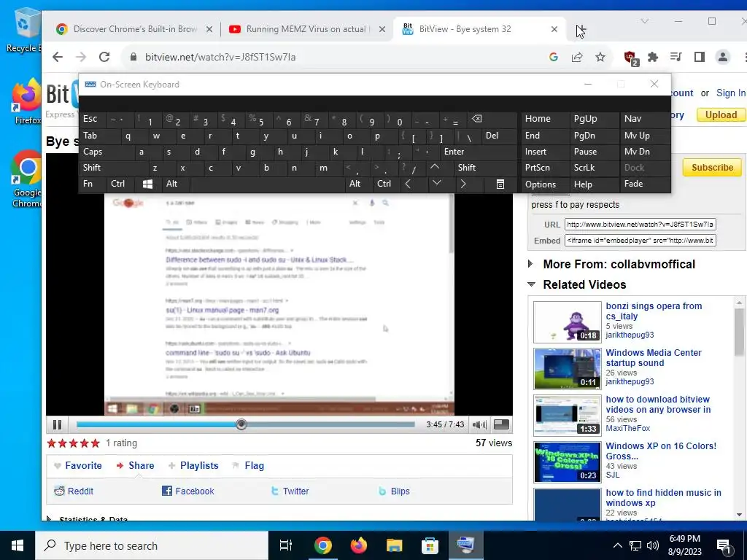Click the down arrow key on the On-Screen Keyboard

click(437, 183)
